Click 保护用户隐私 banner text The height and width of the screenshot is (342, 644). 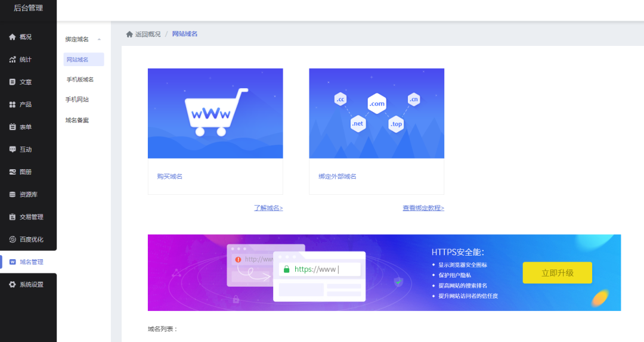(454, 275)
